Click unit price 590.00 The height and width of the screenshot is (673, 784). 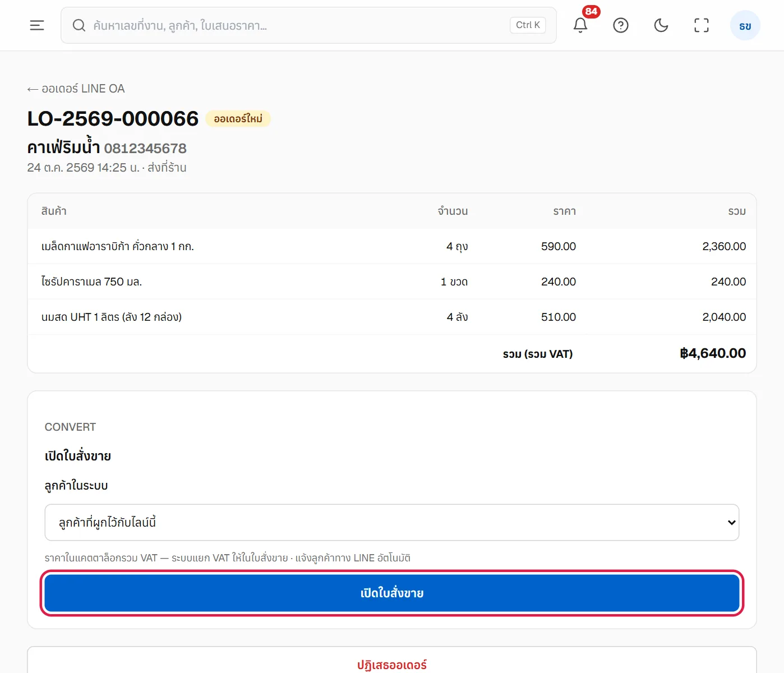pos(559,246)
